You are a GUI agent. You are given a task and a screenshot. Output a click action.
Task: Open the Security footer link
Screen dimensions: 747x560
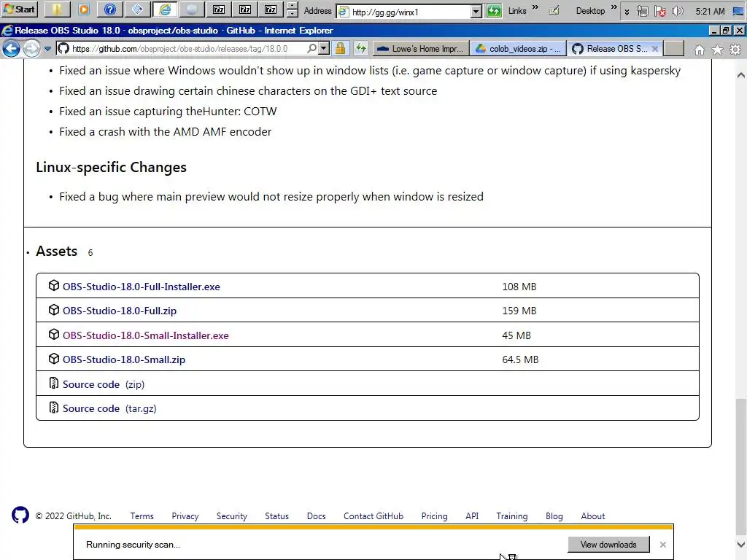click(231, 516)
